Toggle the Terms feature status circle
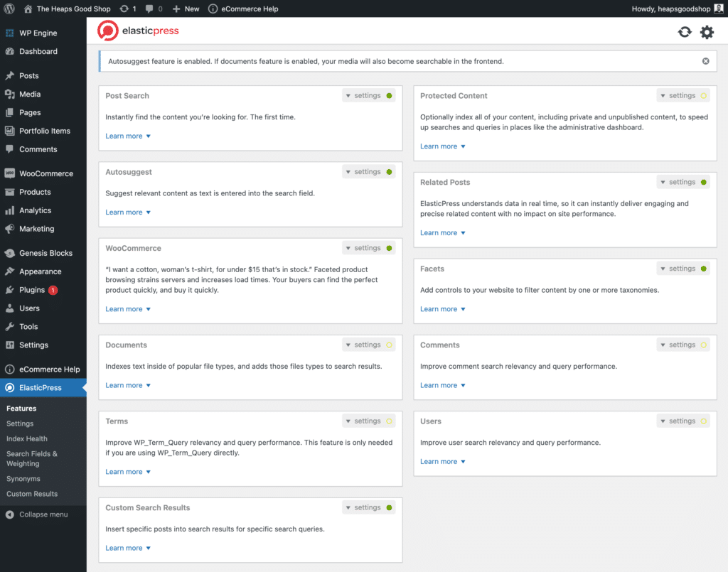This screenshot has width=728, height=572. point(389,421)
